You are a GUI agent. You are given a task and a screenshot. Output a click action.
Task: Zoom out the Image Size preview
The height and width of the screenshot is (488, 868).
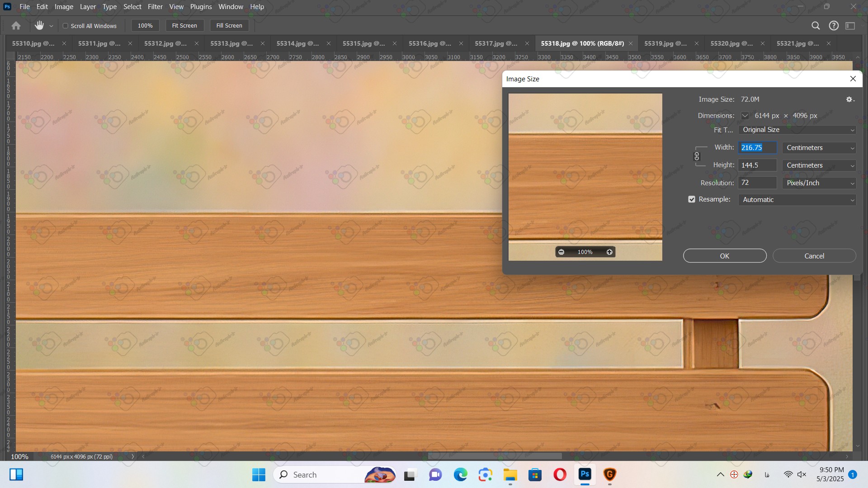[561, 252]
